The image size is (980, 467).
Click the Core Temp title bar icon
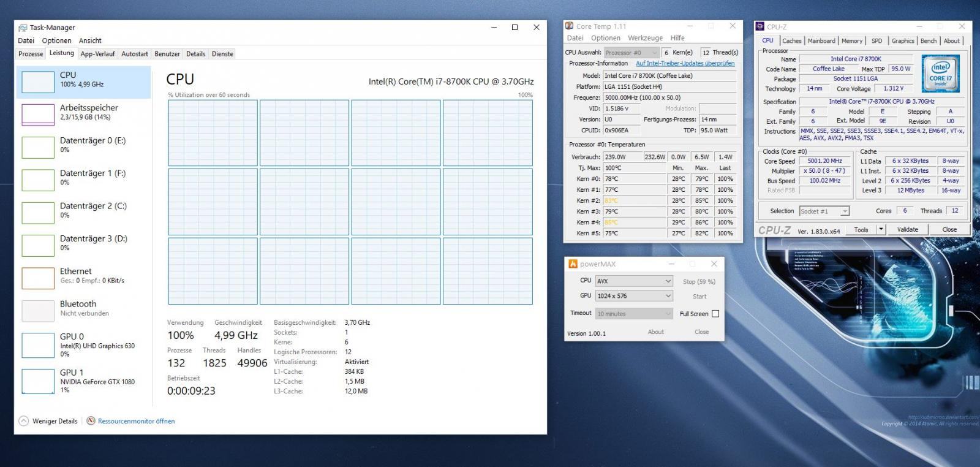pos(570,26)
